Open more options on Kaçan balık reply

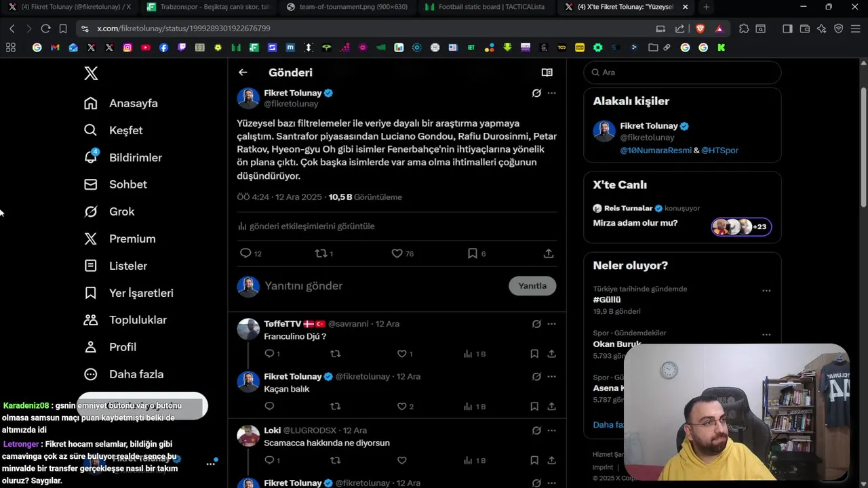pyautogui.click(x=552, y=377)
